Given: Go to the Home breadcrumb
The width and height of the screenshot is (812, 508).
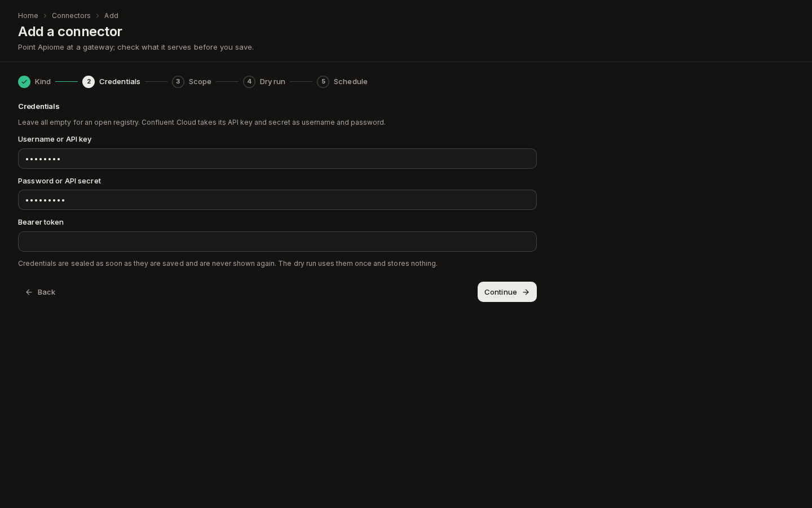Looking at the screenshot, I should click(x=28, y=16).
